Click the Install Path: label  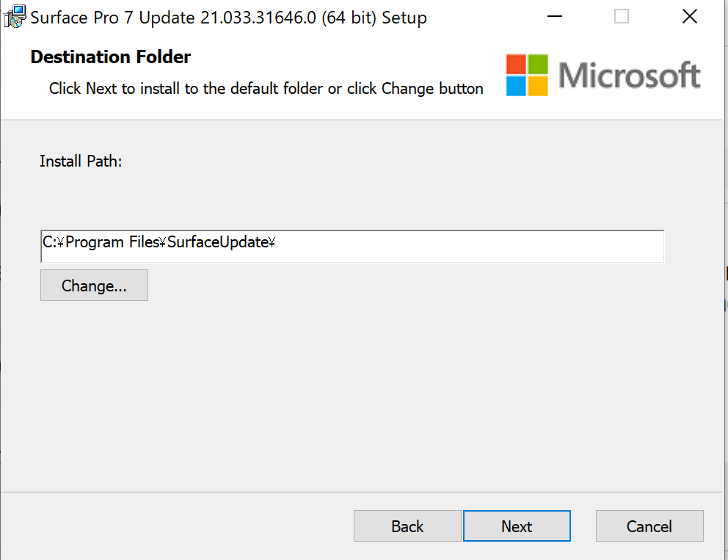coord(81,161)
